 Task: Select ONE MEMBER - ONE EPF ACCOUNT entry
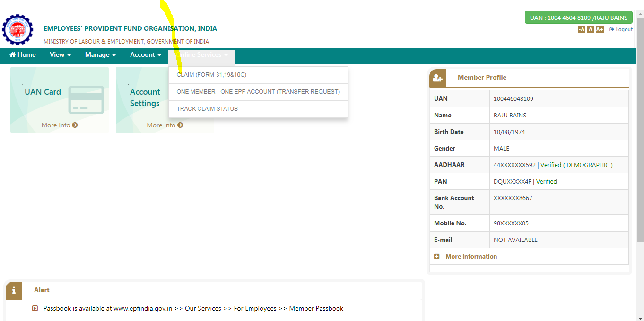(258, 92)
